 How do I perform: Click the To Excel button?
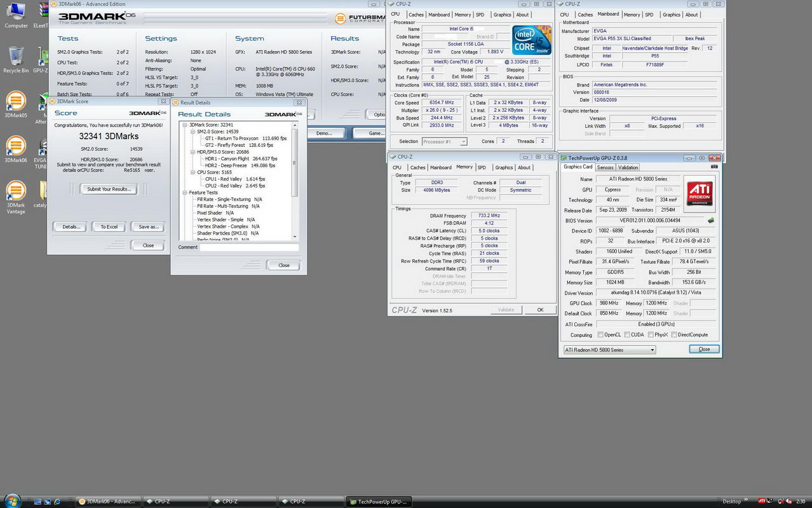(x=109, y=226)
